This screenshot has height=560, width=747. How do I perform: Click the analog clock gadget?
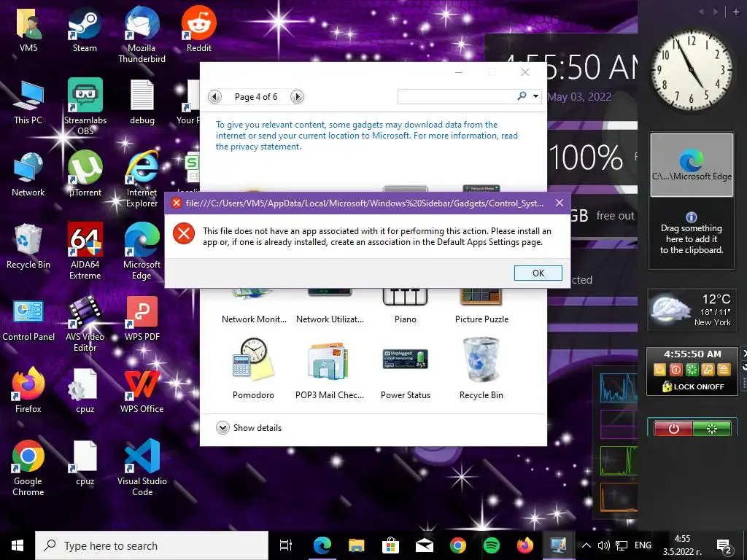[x=692, y=71]
